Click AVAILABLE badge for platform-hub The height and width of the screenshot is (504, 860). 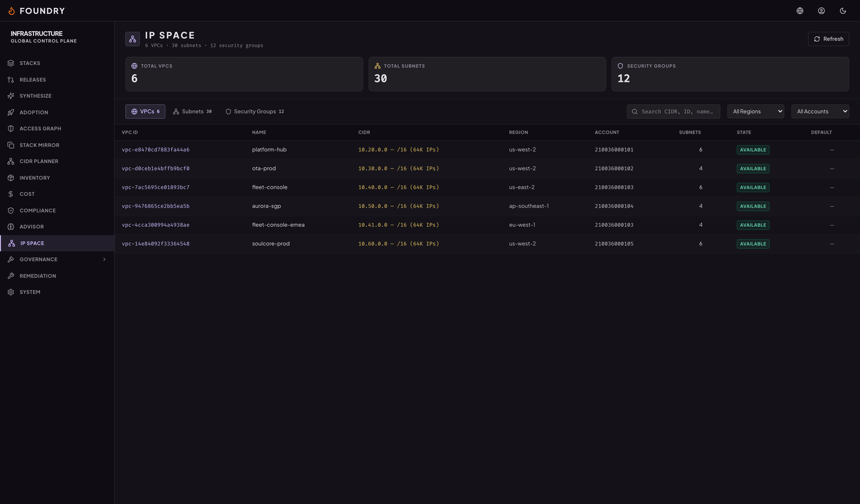753,150
